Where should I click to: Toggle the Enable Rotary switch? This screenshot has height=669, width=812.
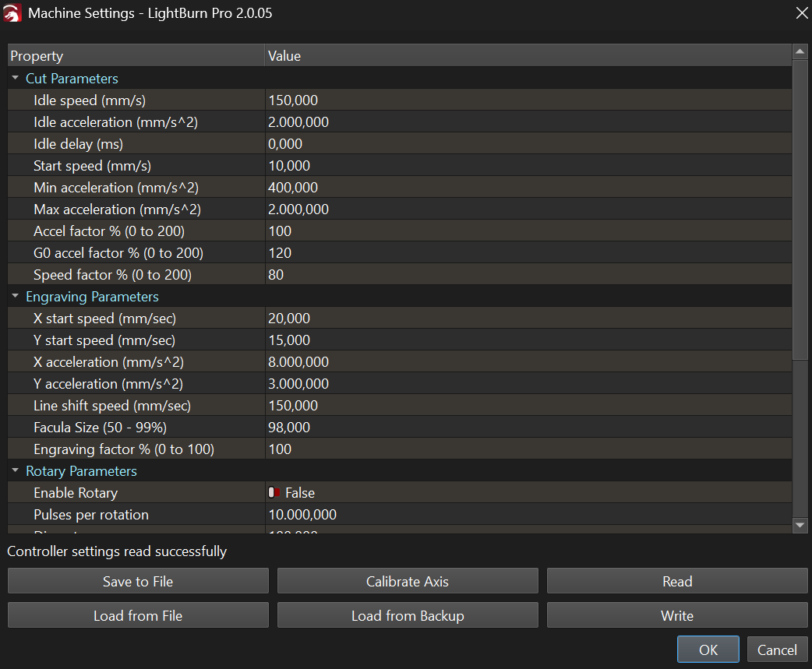click(274, 493)
